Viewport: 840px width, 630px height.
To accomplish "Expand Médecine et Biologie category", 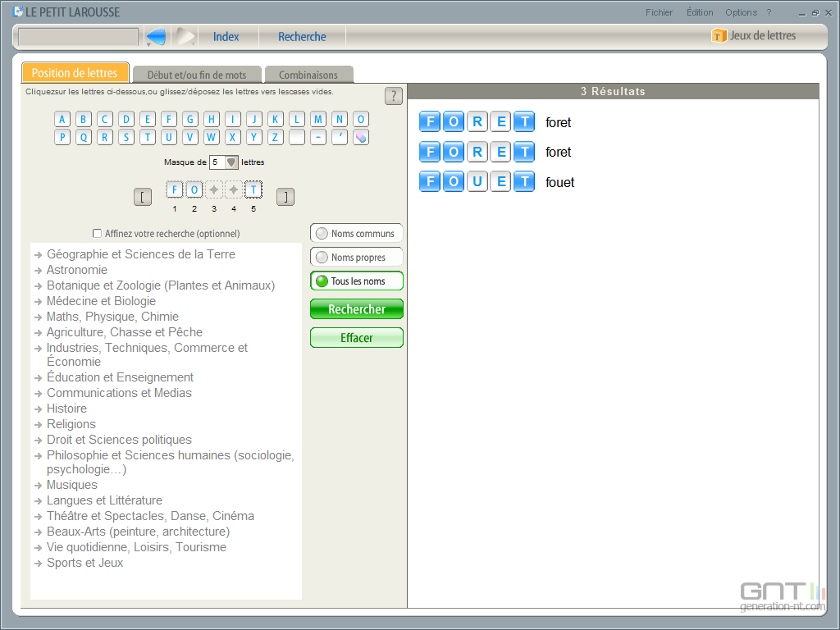I will [101, 300].
